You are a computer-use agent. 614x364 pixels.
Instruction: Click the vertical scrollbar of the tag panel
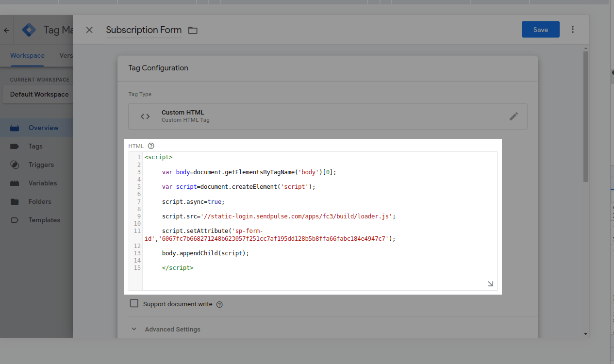click(x=586, y=116)
